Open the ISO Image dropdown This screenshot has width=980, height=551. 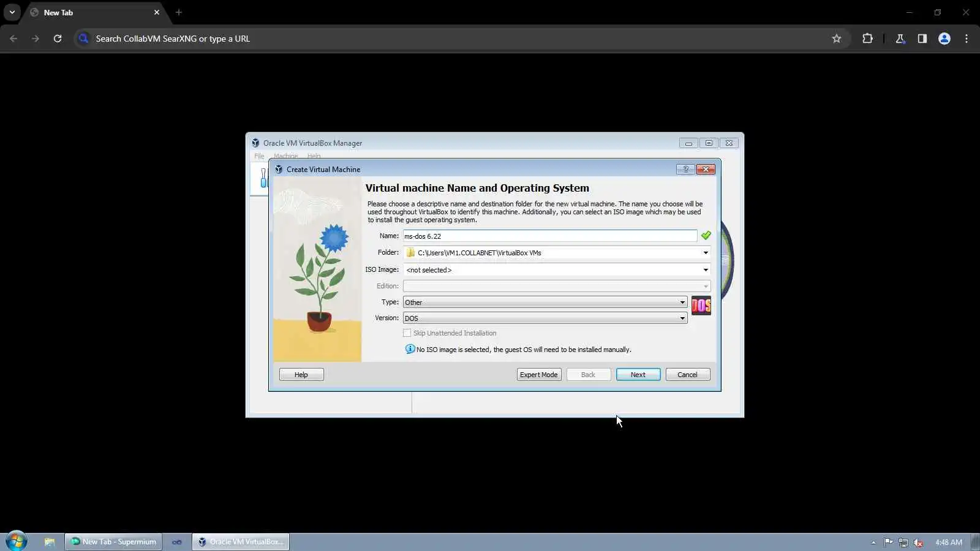click(705, 270)
